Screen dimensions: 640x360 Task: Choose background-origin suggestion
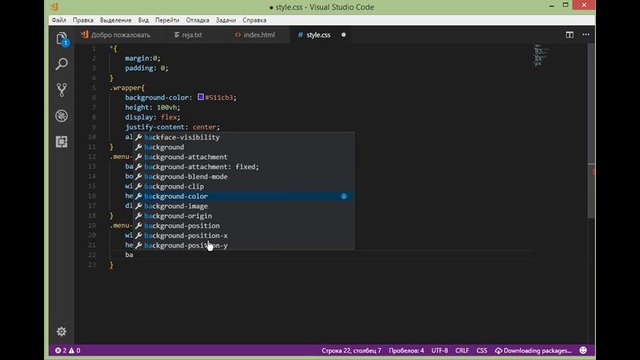[244, 216]
